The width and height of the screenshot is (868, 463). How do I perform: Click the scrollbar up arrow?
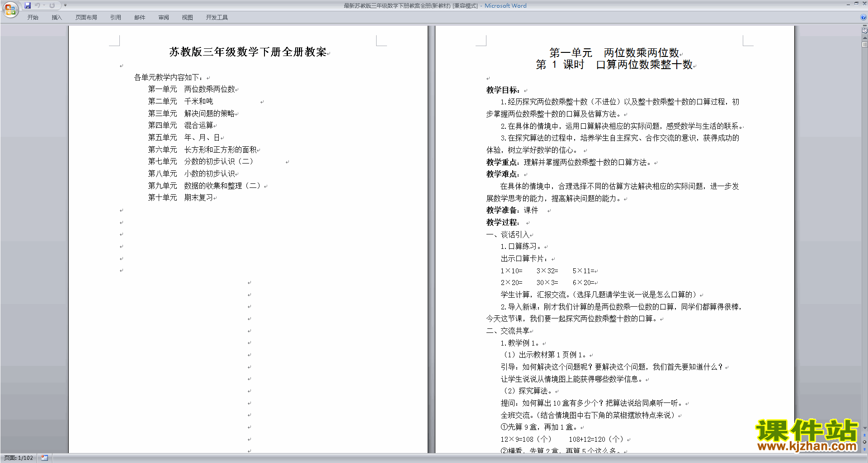[864, 38]
